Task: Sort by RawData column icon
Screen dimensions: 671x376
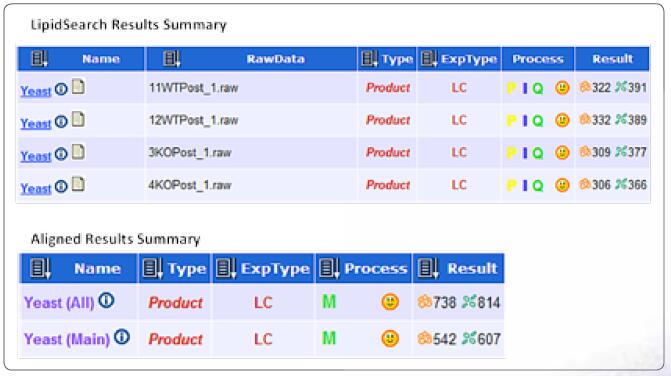Action: coord(171,59)
